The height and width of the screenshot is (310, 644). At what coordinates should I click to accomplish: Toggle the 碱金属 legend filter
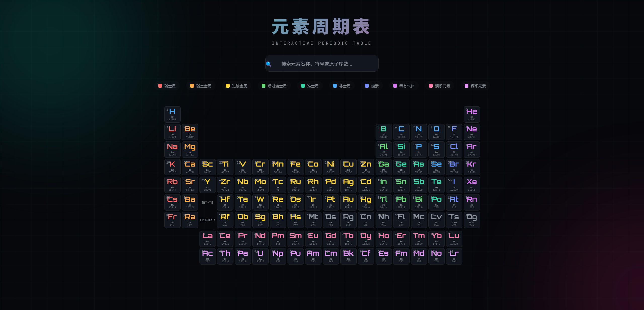(167, 86)
